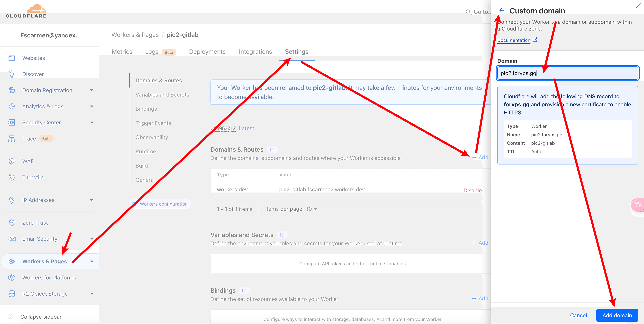Expand Analytics & Logs submenu
644x324 pixels.
[92, 106]
